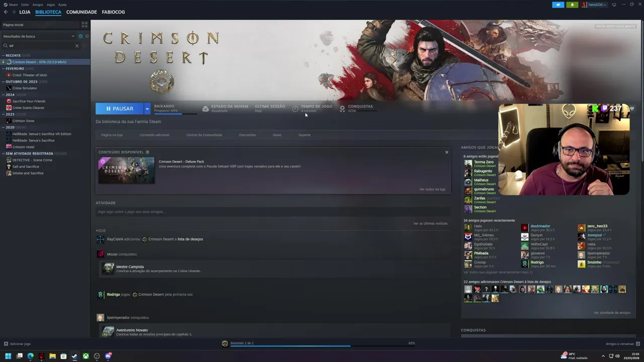Open the Steam taskbar icon

74,356
